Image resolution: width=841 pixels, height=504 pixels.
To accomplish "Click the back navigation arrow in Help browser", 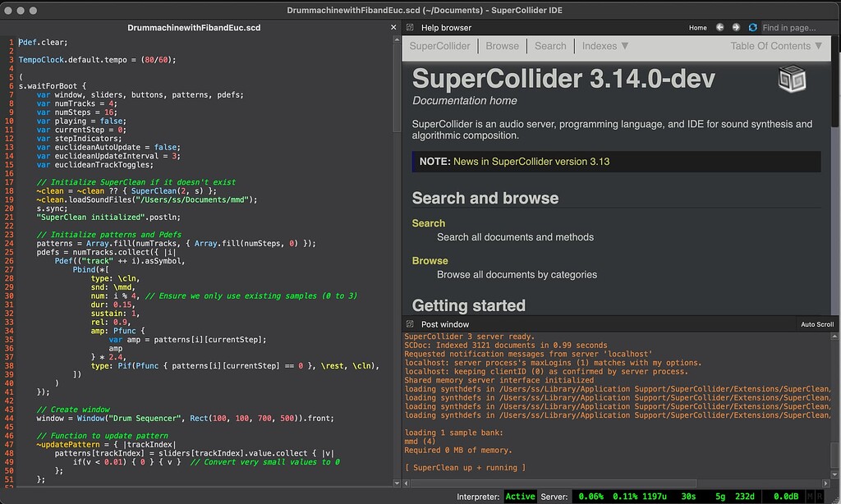I will (719, 27).
